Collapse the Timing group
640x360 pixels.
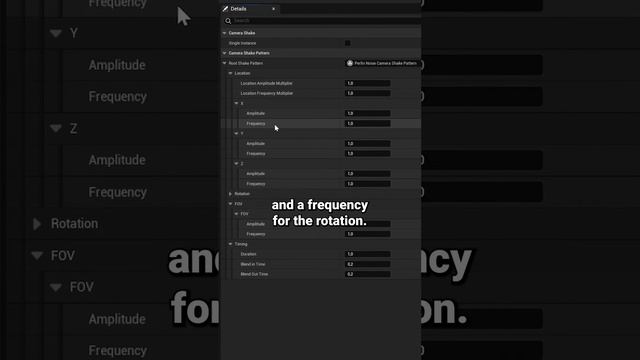coord(231,244)
